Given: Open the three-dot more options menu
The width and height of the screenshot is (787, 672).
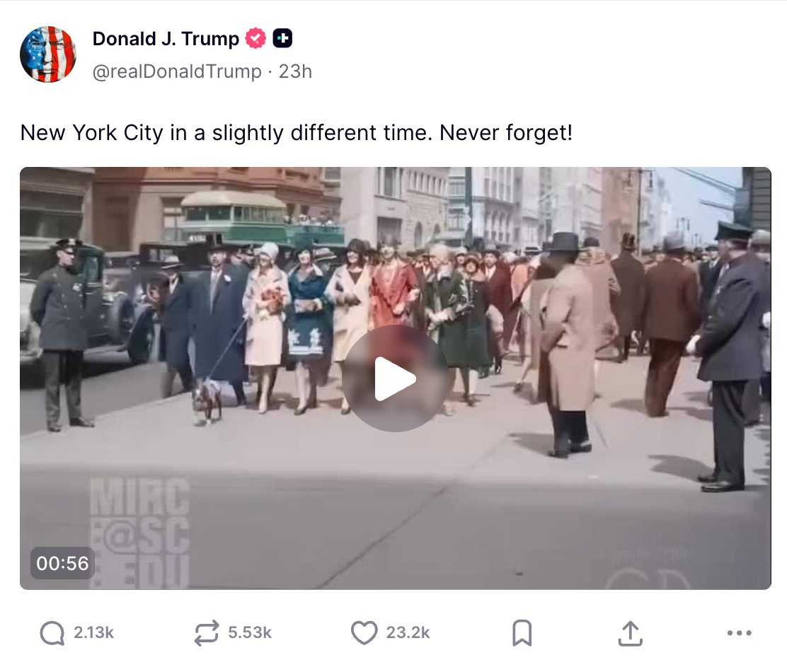Looking at the screenshot, I should tap(740, 633).
